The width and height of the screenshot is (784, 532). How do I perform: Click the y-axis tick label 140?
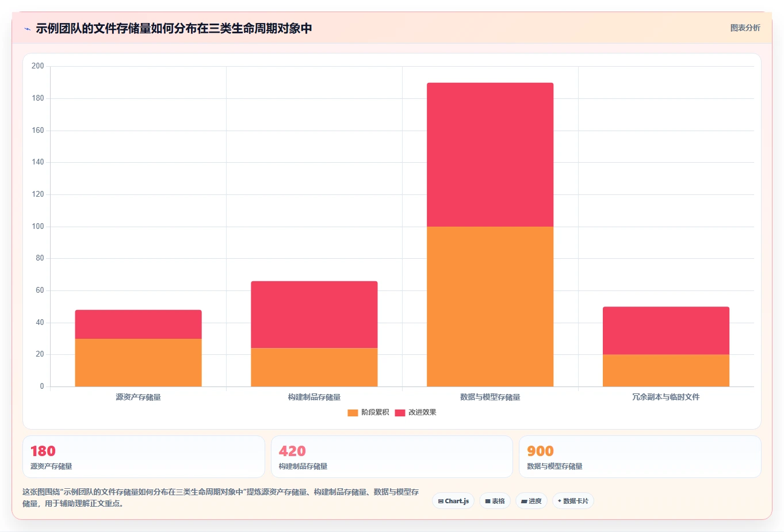[x=38, y=162]
